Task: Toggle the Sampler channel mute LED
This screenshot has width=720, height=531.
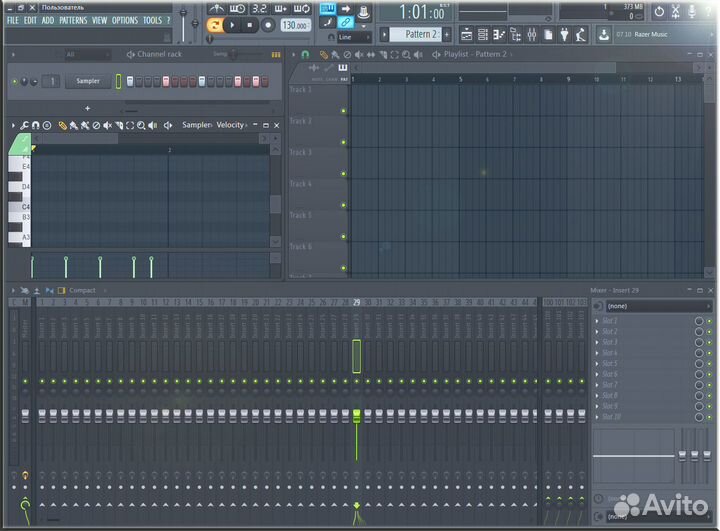Action: pos(15,81)
